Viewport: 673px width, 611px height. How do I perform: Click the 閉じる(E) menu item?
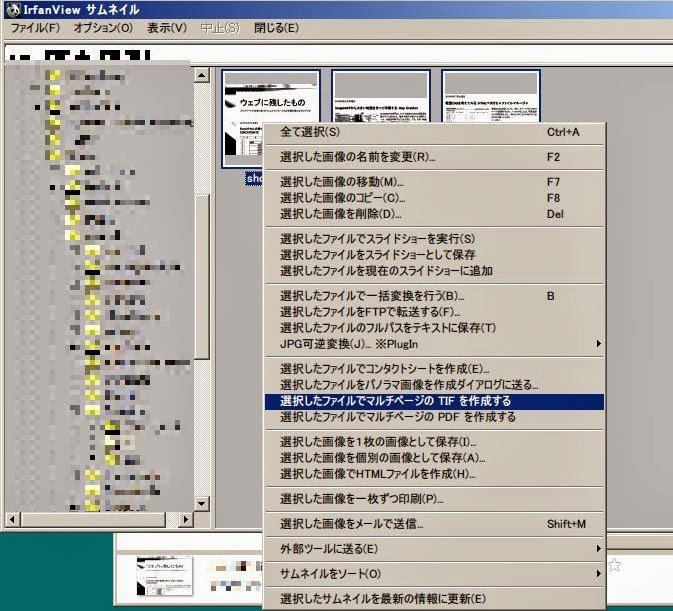(276, 28)
